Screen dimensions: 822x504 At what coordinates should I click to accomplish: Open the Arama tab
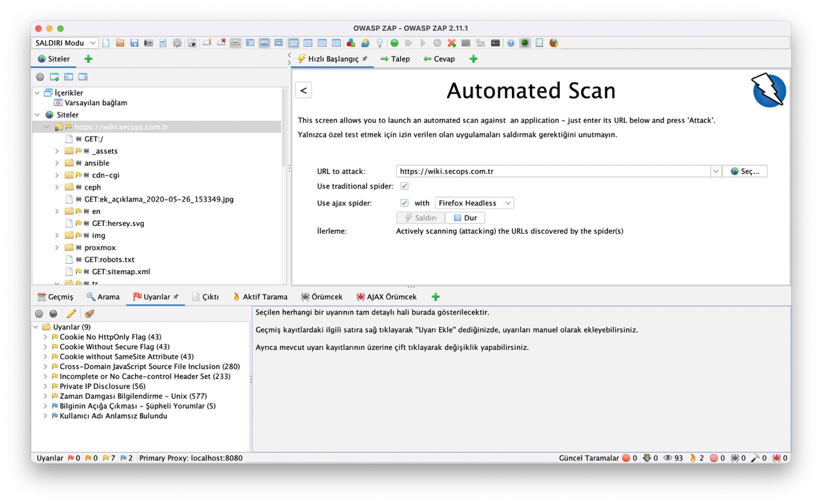pyautogui.click(x=103, y=297)
